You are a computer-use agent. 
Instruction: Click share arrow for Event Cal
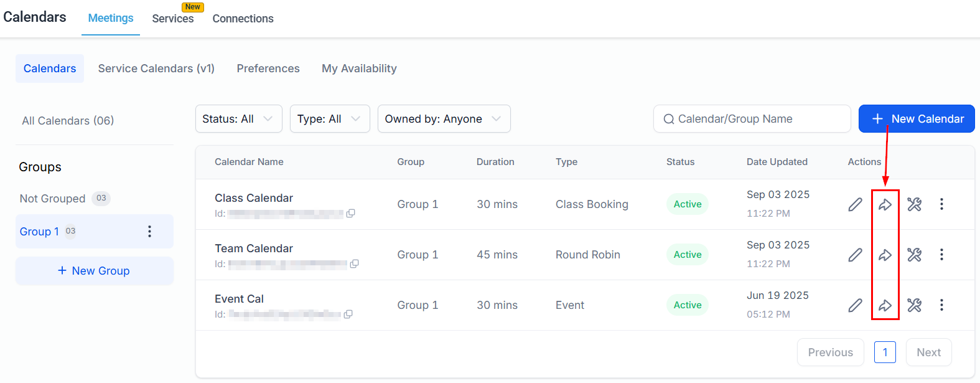coord(885,305)
